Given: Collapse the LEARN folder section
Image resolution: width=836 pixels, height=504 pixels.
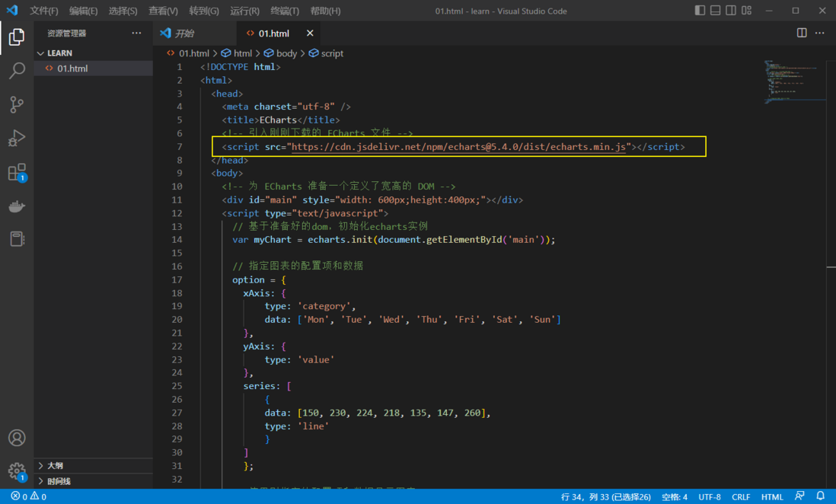Looking at the screenshot, I should [94, 53].
